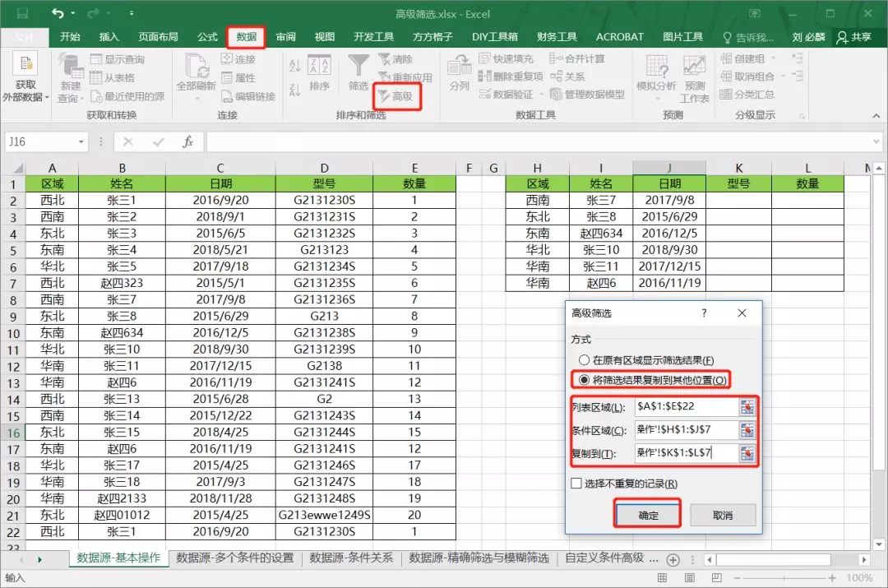
Task: Click the Forecast Sheet (预测工作表) icon
Action: [694, 66]
